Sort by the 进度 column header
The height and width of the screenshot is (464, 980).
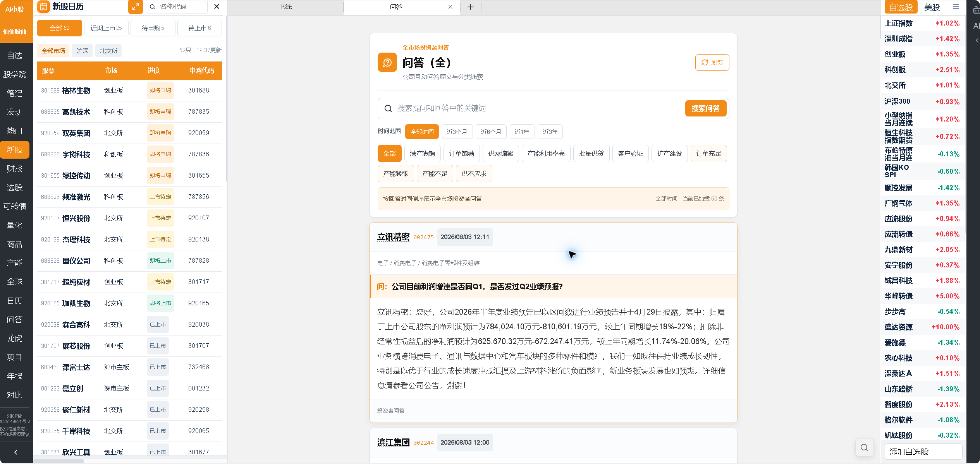click(153, 70)
